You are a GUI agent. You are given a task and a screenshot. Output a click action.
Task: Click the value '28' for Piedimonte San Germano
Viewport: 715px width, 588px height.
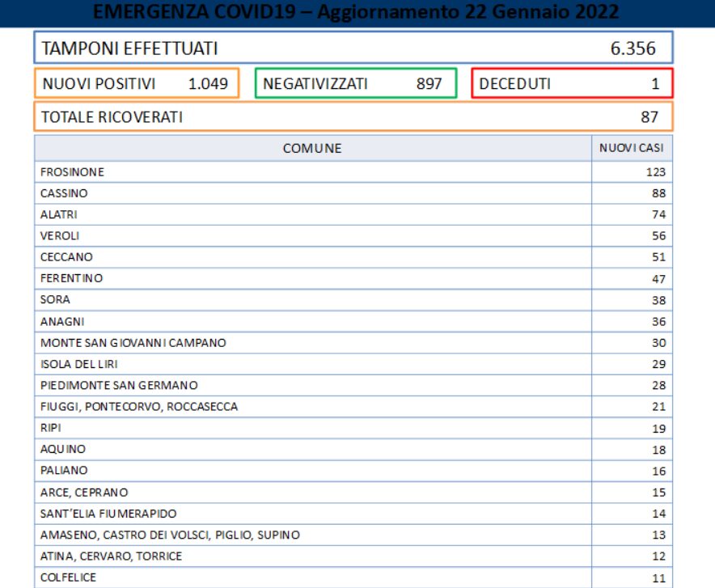point(659,385)
